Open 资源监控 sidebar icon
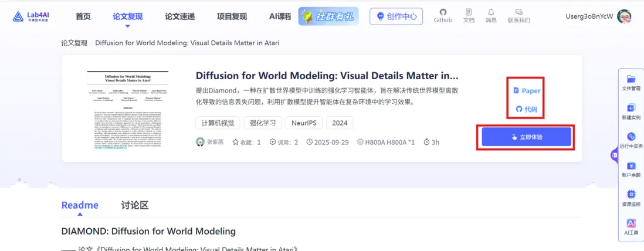 click(x=631, y=198)
